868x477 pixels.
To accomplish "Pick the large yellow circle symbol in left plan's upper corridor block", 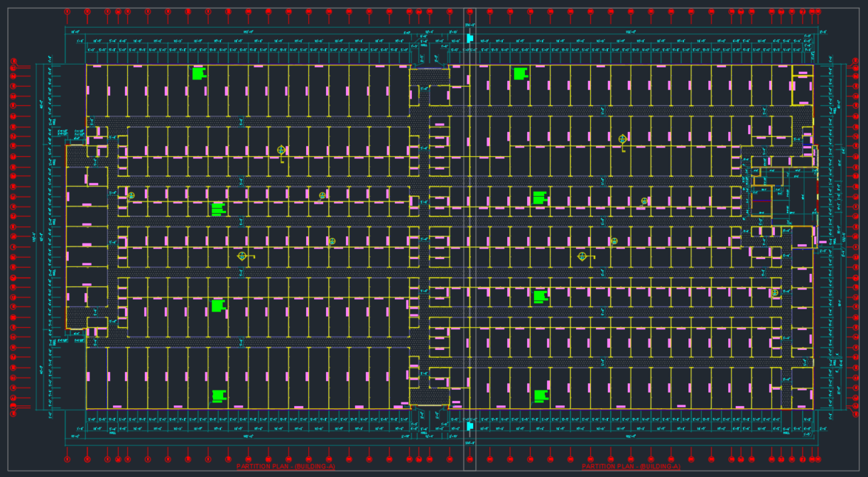I will point(281,150).
